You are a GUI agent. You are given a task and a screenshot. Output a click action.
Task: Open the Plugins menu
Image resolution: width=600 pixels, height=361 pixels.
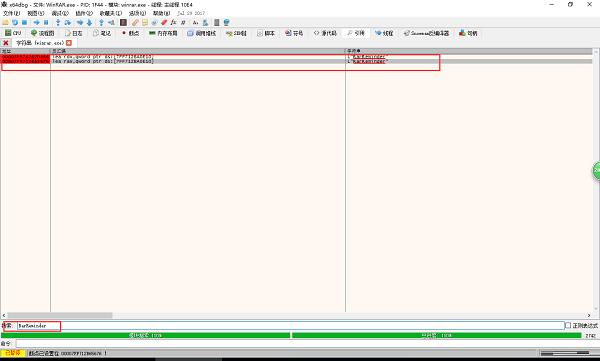[x=84, y=13]
